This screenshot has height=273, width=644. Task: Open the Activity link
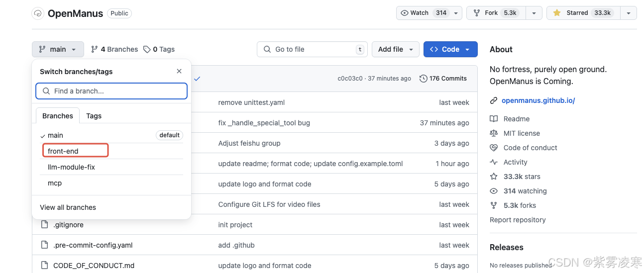pos(516,162)
